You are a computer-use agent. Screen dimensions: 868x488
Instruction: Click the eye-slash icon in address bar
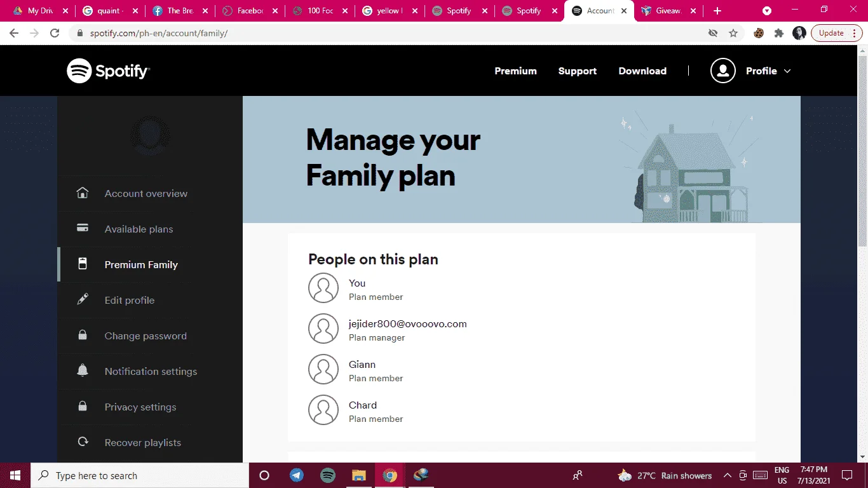713,33
